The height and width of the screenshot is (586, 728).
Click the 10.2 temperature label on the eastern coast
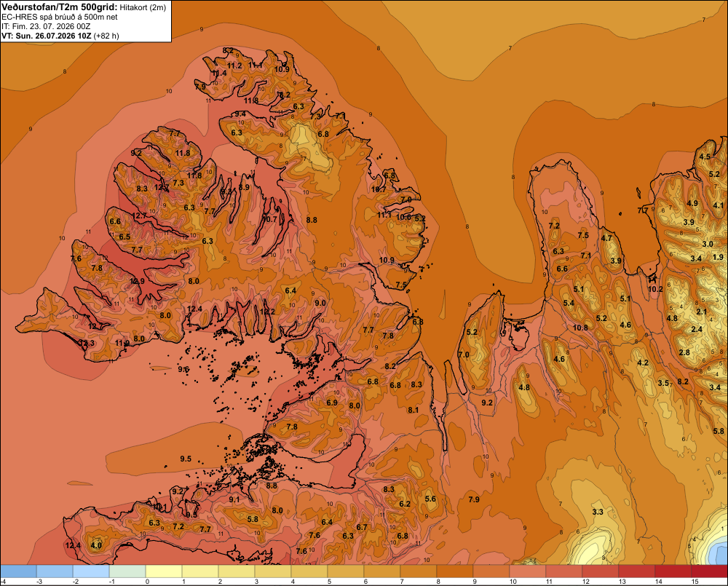point(655,289)
